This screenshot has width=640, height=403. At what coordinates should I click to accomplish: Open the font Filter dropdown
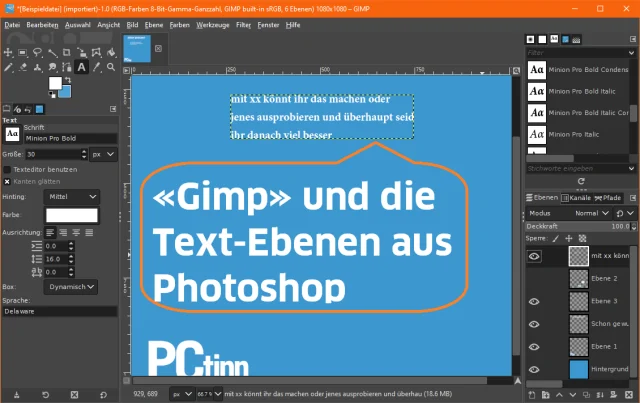click(x=631, y=53)
